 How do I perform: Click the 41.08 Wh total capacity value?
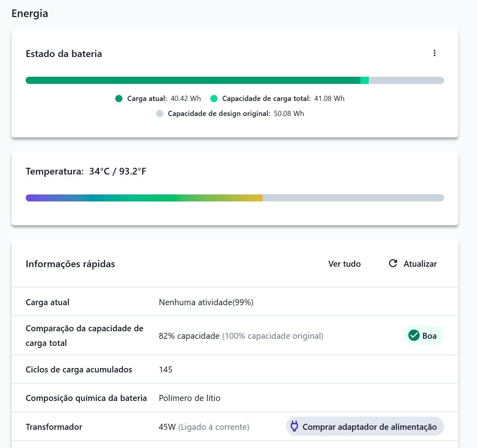[329, 99]
